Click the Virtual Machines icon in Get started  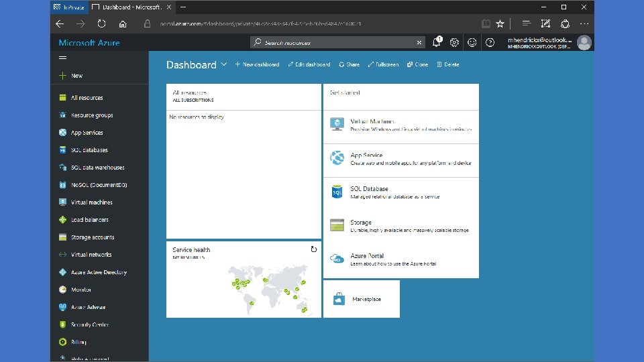tap(337, 124)
